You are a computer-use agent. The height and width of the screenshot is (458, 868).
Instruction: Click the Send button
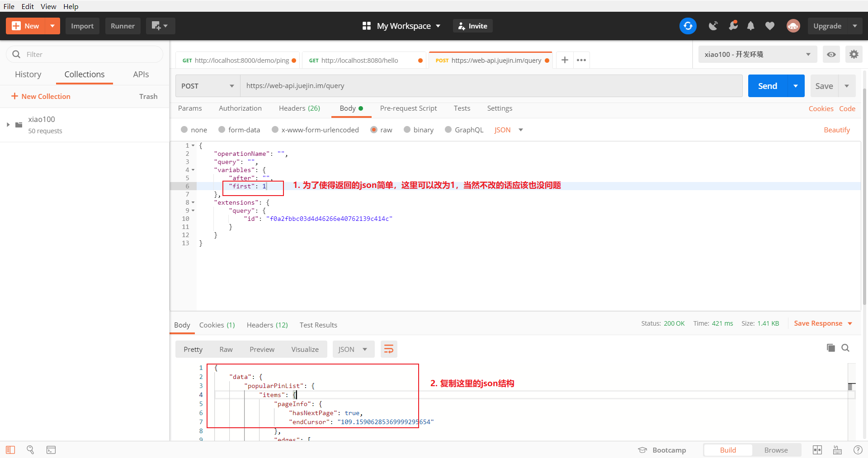pos(768,86)
